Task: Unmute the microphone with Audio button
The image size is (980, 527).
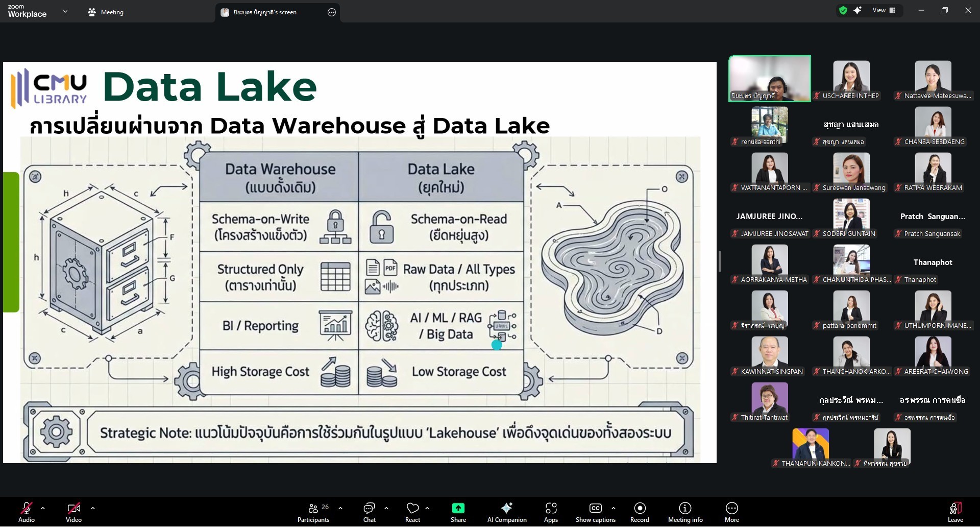Action: point(27,512)
